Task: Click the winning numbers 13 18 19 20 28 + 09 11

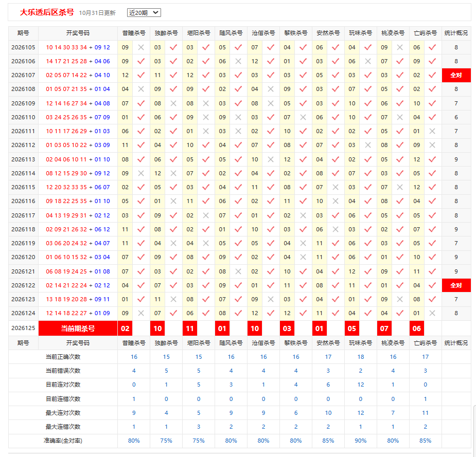Action: pos(78,299)
